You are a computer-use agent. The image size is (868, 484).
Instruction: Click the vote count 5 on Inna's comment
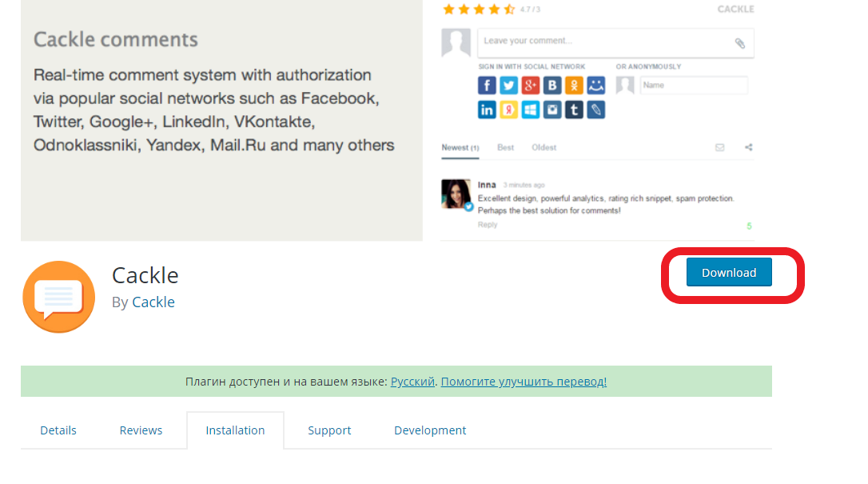749,226
